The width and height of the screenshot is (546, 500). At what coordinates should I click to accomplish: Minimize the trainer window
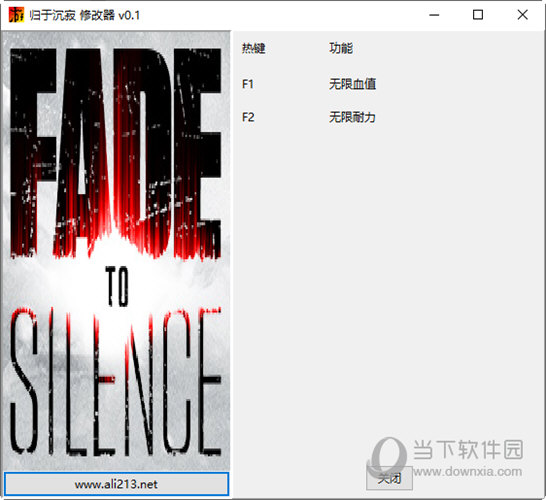pos(434,15)
